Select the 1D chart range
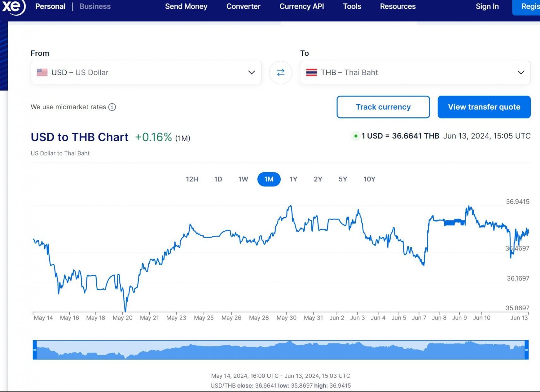 [x=218, y=179]
